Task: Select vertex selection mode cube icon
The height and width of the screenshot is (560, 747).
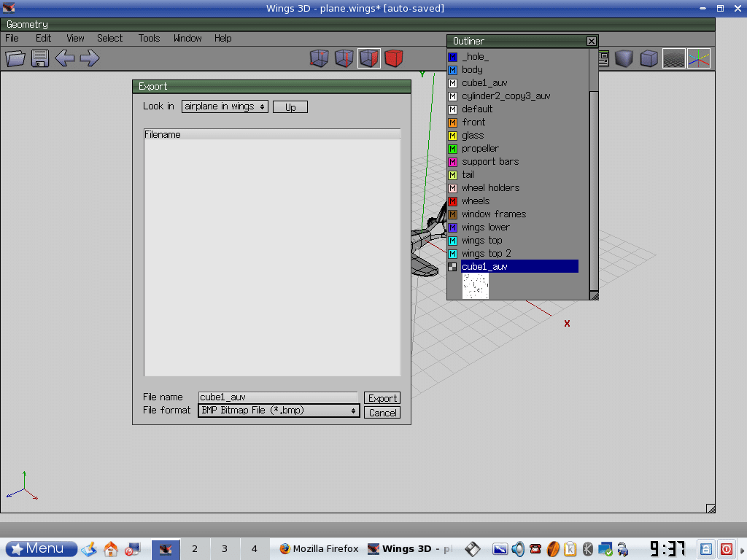Action: 320,58
